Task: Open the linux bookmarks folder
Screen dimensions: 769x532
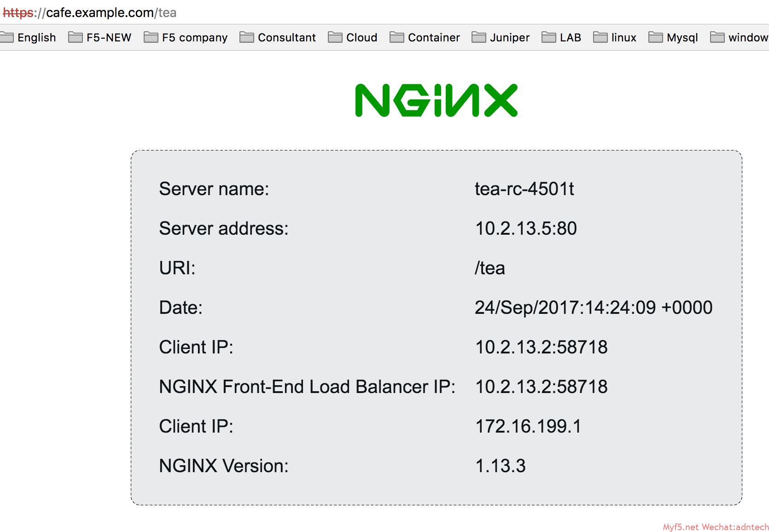Action: point(615,37)
